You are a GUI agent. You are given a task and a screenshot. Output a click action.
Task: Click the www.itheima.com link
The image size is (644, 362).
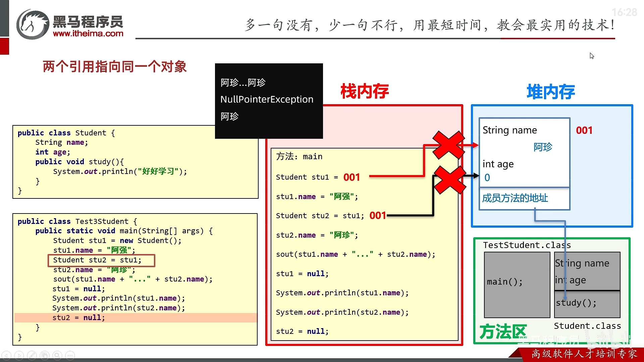(88, 34)
